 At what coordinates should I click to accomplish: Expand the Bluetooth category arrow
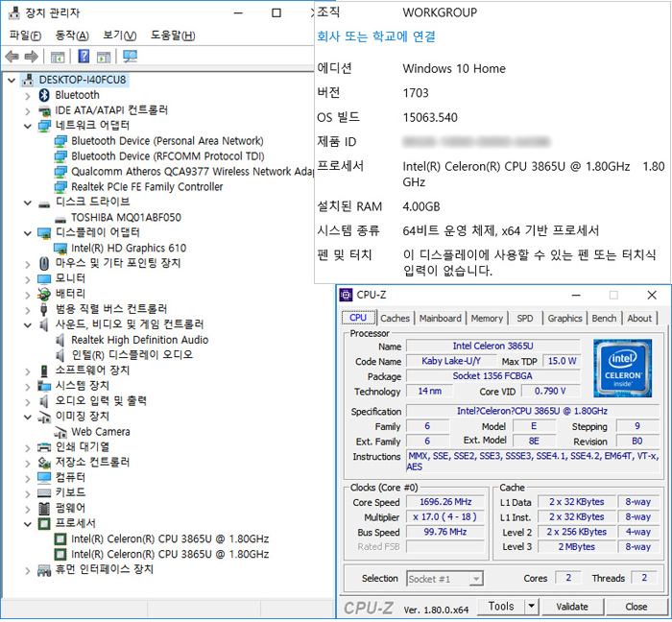[x=28, y=96]
